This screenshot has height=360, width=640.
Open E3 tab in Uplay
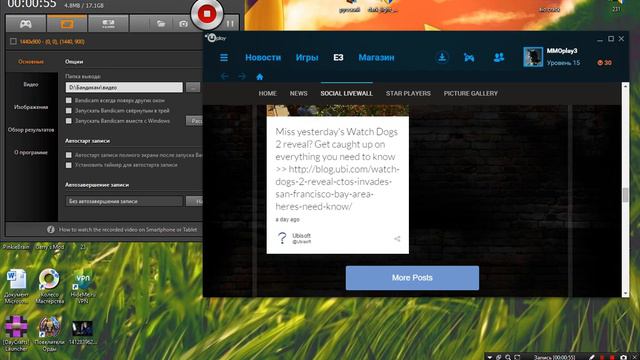click(x=338, y=58)
